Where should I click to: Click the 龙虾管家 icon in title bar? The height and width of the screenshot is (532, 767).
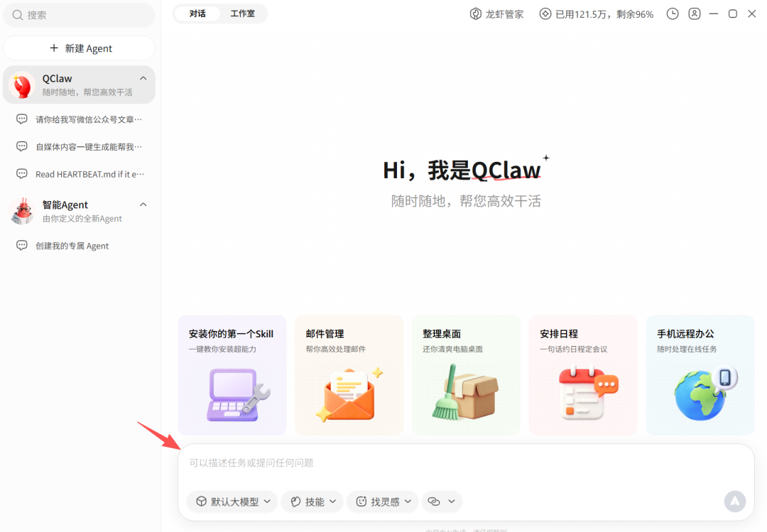click(x=474, y=13)
